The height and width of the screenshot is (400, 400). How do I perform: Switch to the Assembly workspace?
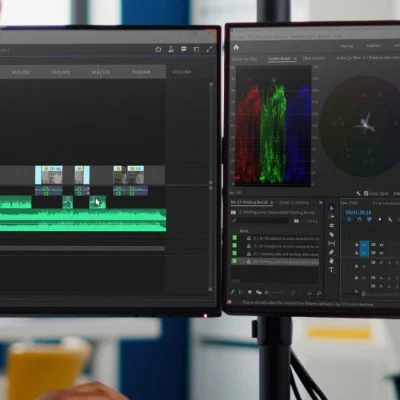pos(373,46)
